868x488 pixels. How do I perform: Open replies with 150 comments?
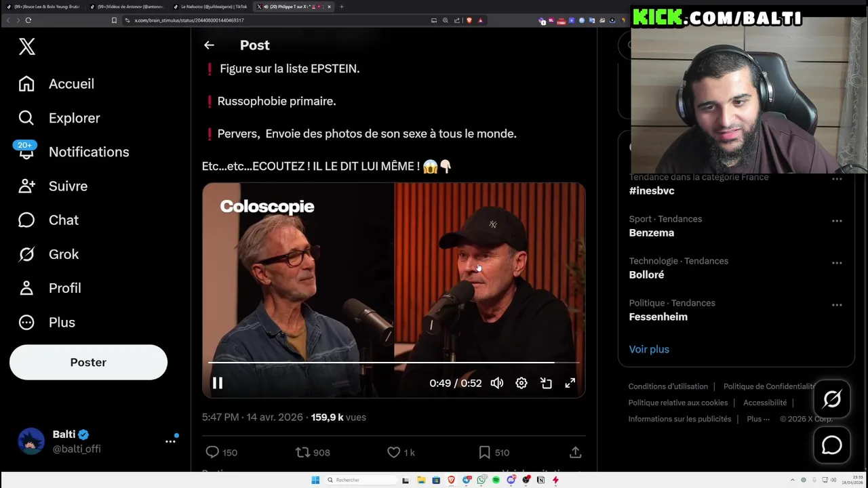222,452
